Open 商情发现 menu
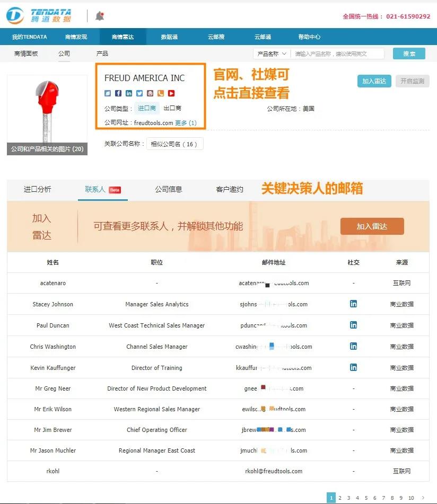The width and height of the screenshot is (437, 504). 76,37
